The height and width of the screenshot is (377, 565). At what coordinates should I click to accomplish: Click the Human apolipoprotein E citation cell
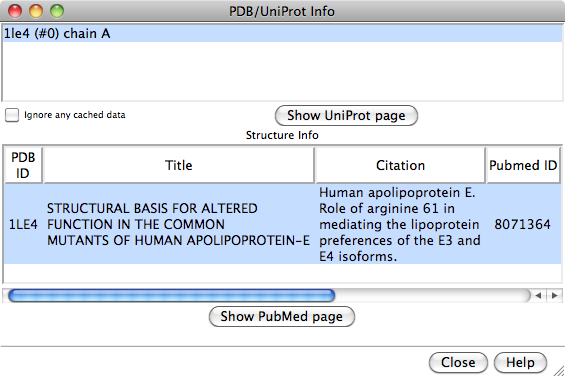(400, 225)
